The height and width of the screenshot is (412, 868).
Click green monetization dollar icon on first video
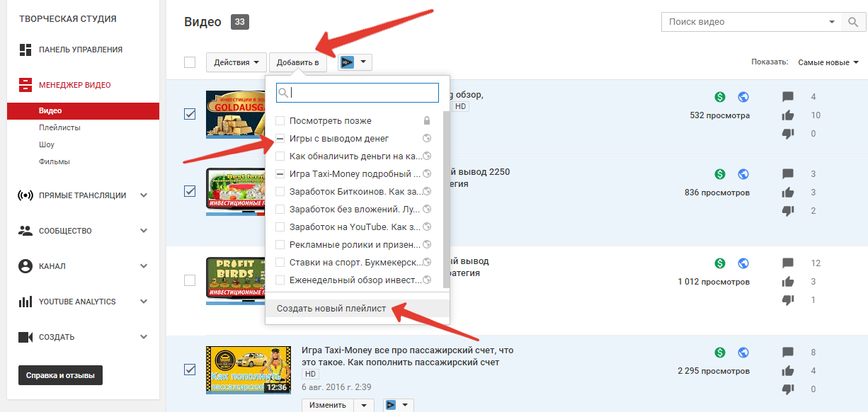tap(720, 97)
